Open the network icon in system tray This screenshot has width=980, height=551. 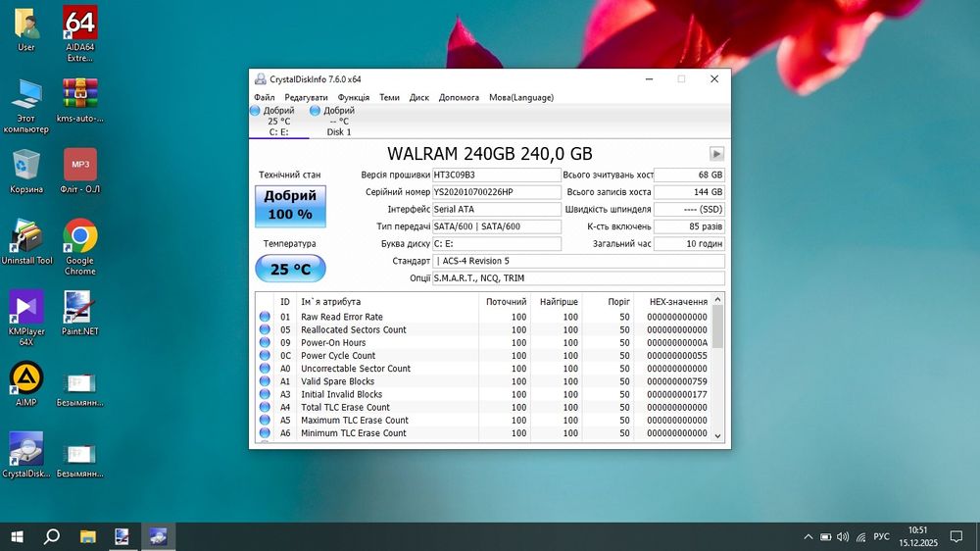pos(861,536)
